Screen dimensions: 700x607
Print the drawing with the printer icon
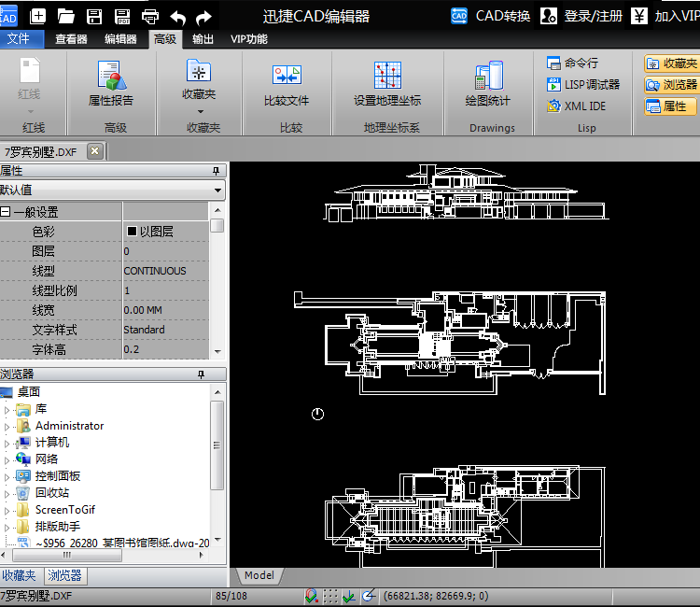click(150, 17)
